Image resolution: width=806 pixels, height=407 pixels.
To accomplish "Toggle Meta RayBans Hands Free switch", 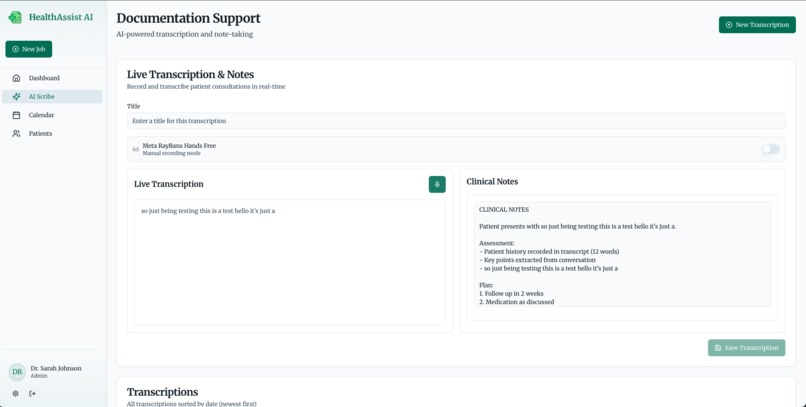I will (x=770, y=149).
